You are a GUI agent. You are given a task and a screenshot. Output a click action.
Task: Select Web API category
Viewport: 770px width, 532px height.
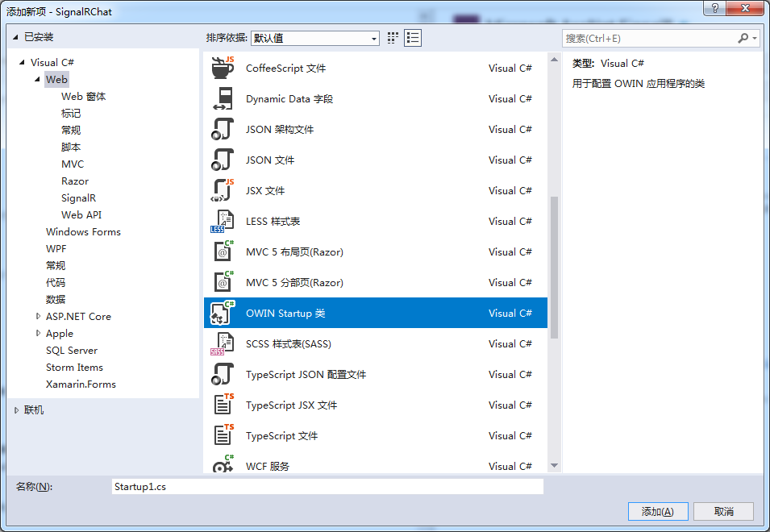click(x=81, y=215)
